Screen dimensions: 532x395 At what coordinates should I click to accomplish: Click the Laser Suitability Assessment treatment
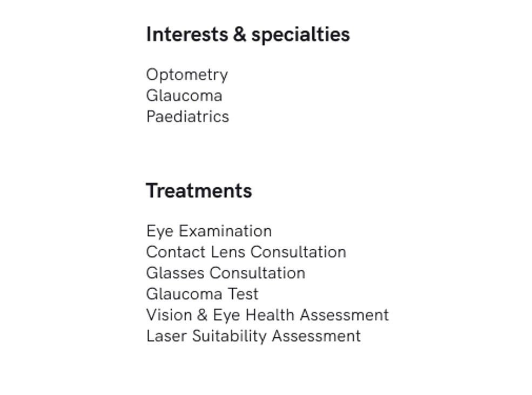(x=253, y=336)
